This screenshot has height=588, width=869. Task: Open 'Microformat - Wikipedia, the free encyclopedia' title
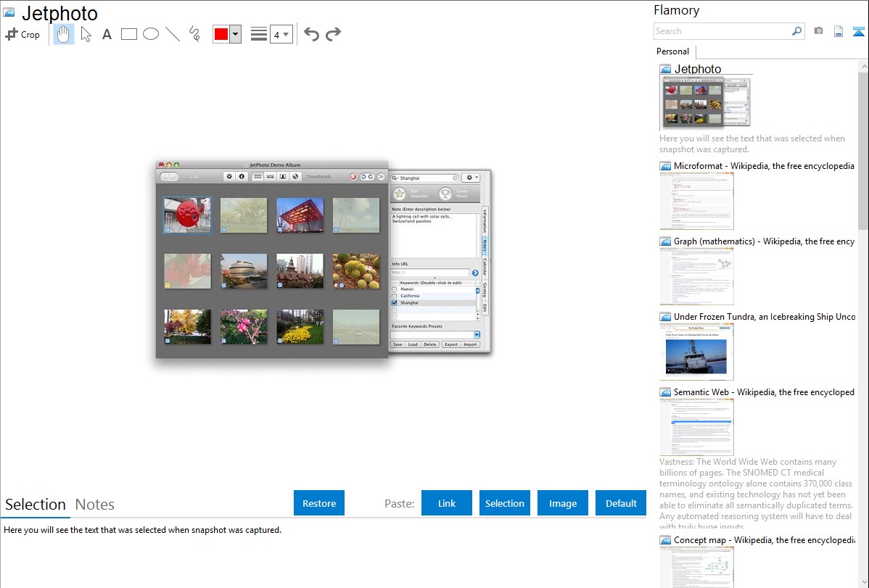tap(764, 166)
